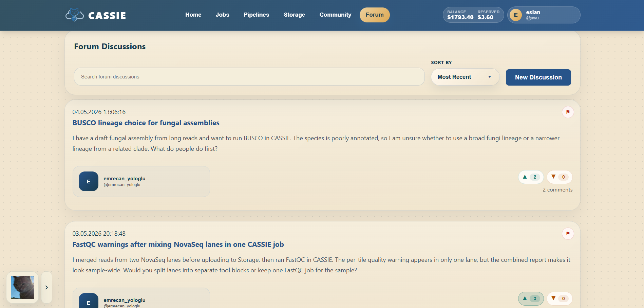This screenshot has height=308, width=644.
Task: Flag the FastQC warnings discussion
Action: pyautogui.click(x=568, y=234)
